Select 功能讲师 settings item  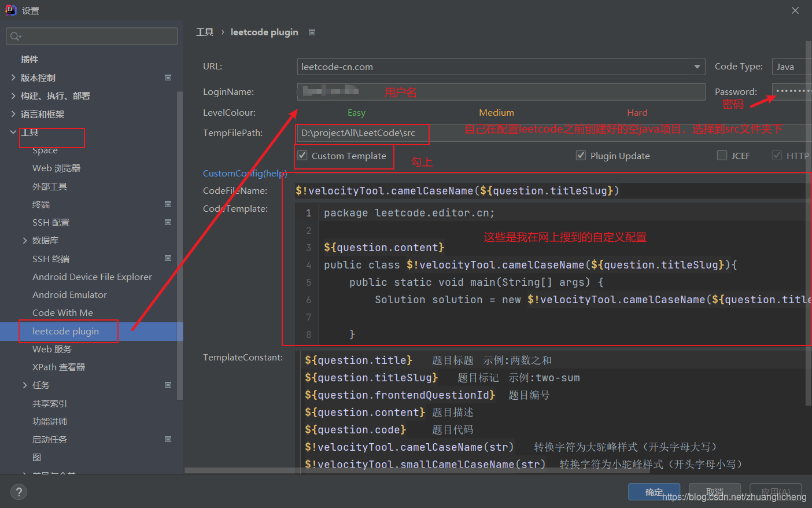click(50, 421)
